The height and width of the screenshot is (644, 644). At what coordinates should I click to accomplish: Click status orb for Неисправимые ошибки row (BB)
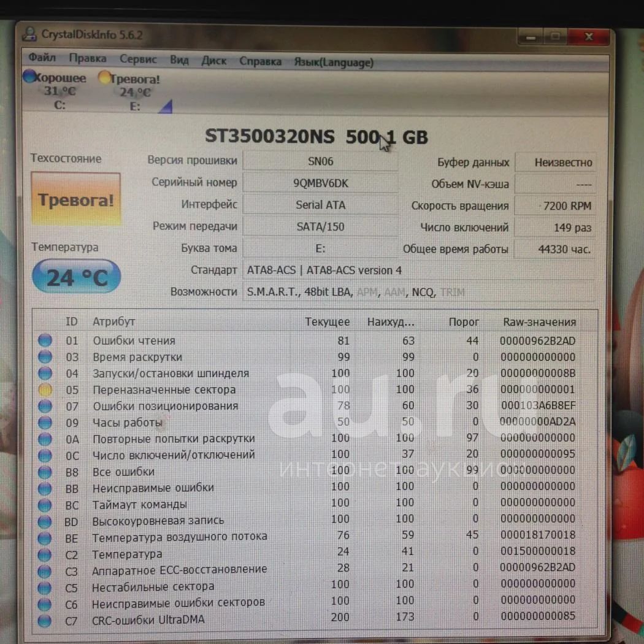45,489
